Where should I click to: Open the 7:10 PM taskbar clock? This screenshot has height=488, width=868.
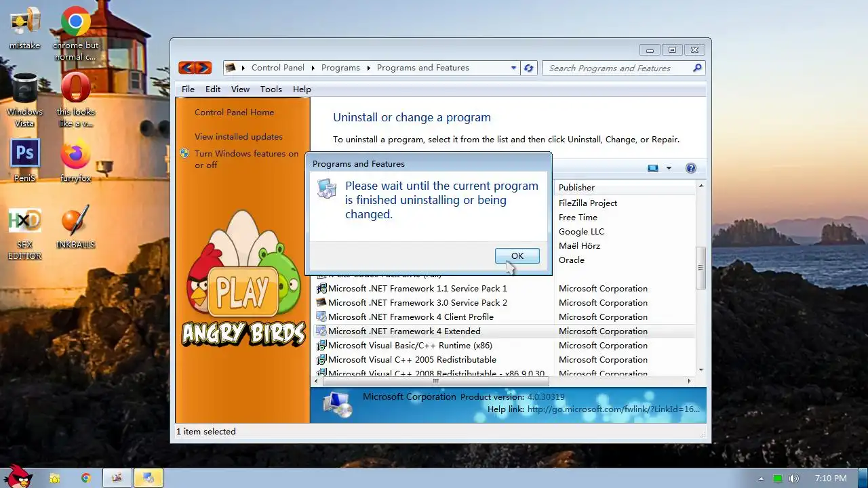click(831, 479)
